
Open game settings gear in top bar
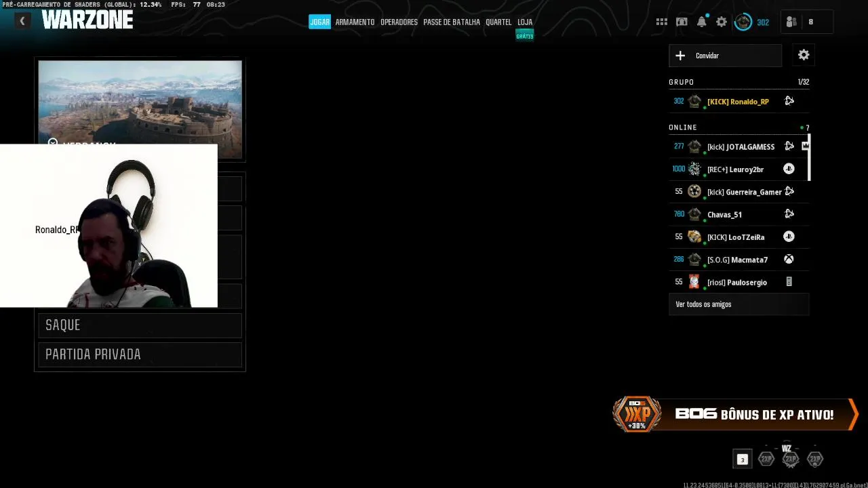(722, 22)
